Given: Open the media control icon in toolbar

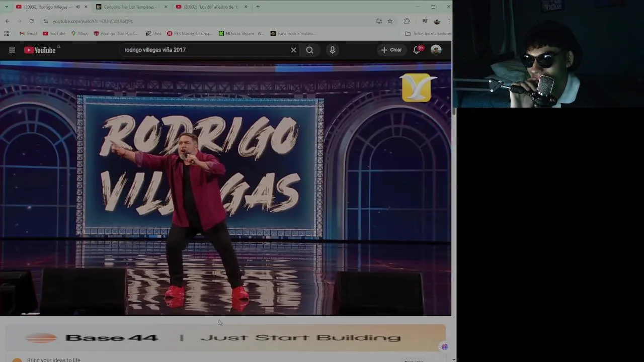Looking at the screenshot, I should click(425, 21).
